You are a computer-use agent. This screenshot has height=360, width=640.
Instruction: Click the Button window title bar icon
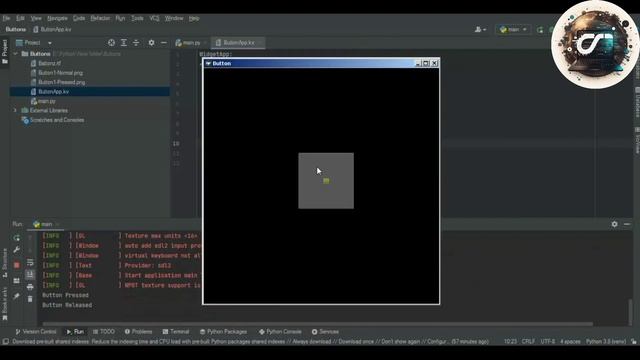pyautogui.click(x=208, y=63)
